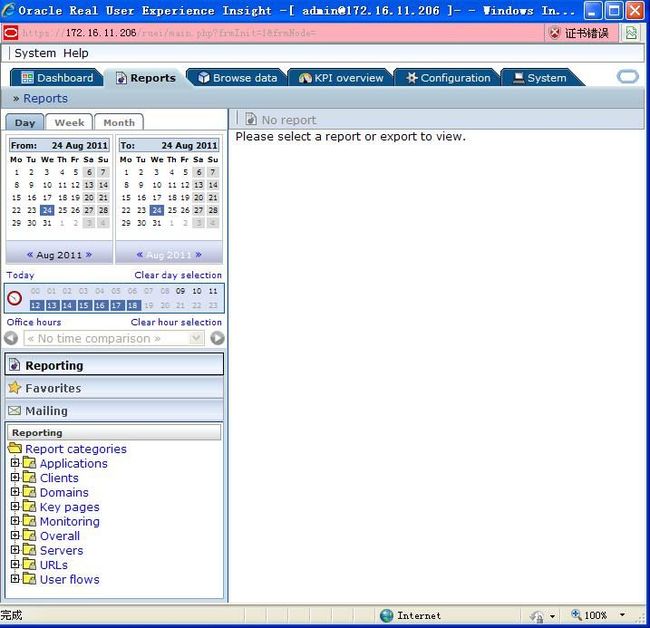The height and width of the screenshot is (628, 650).
Task: Expand the Servers folder
Action: [x=15, y=549]
